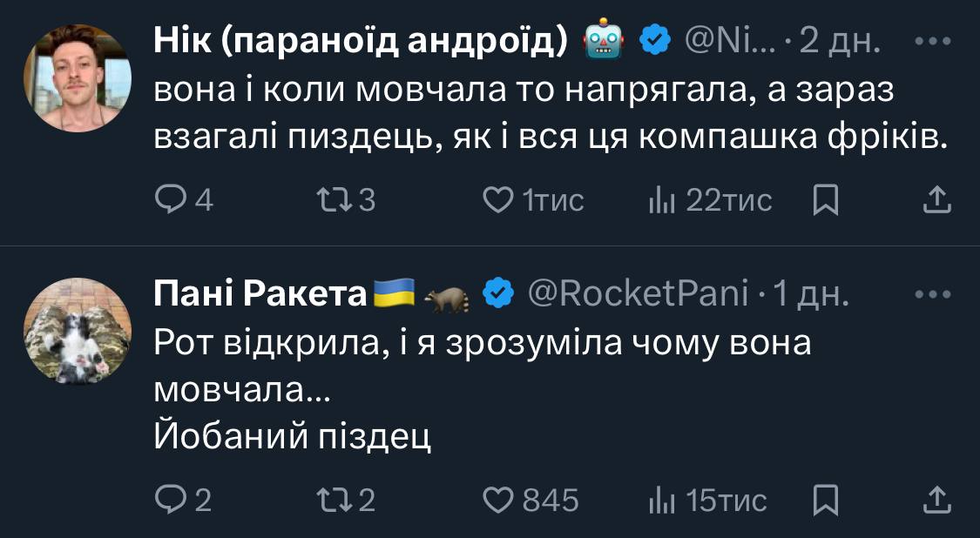Share Пані Ракета's tweet
This screenshot has height=538, width=980.
(x=936, y=500)
